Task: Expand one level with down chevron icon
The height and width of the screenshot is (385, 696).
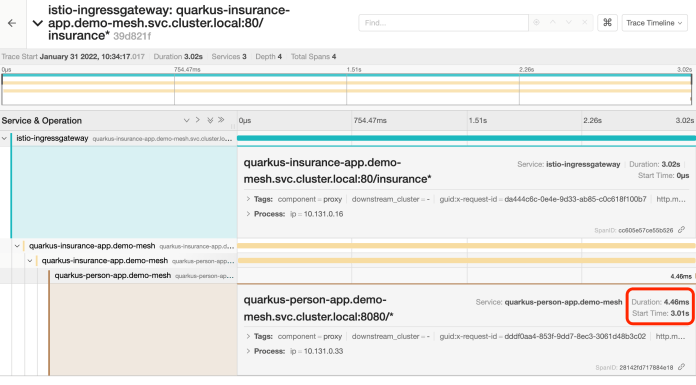Action: pyautogui.click(x=186, y=120)
